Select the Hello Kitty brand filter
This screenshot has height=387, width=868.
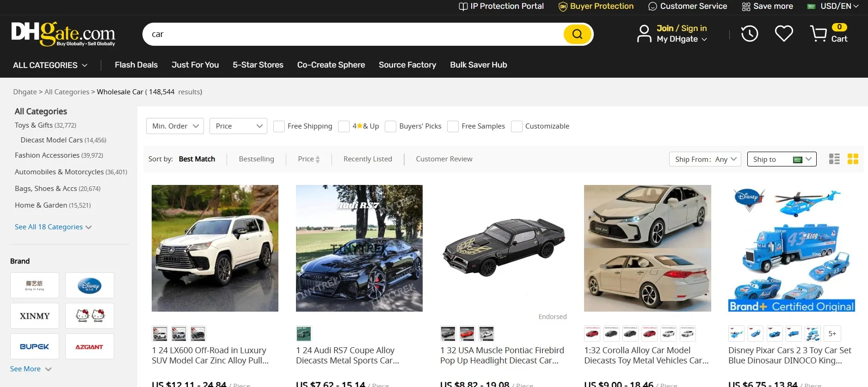[90, 316]
